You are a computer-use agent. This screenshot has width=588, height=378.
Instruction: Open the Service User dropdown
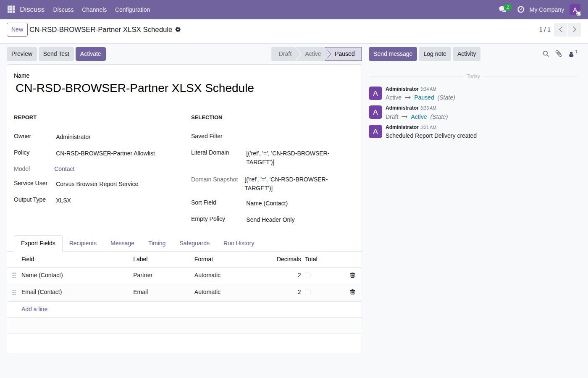pyautogui.click(x=116, y=184)
